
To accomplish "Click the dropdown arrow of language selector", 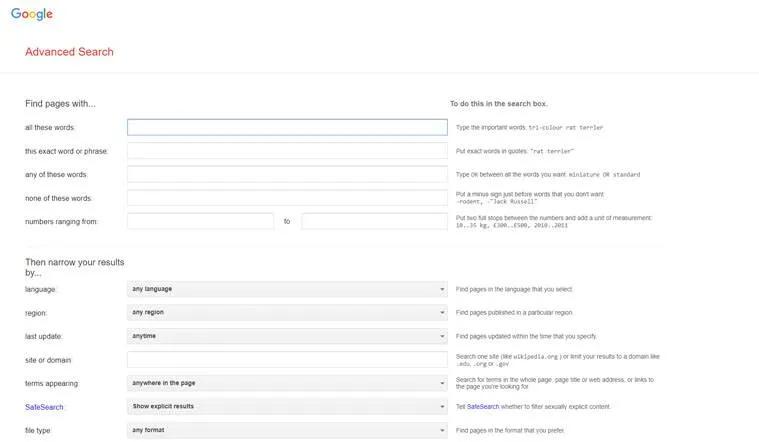I will 442,289.
